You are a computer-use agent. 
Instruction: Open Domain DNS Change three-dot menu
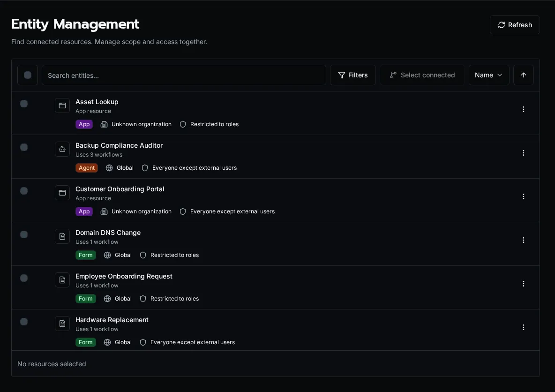coord(524,240)
